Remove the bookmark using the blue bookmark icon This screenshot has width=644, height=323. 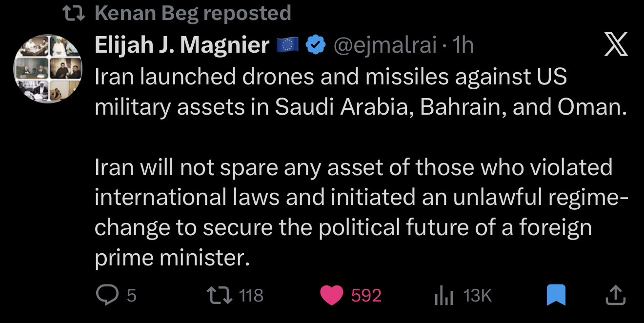pyautogui.click(x=556, y=295)
